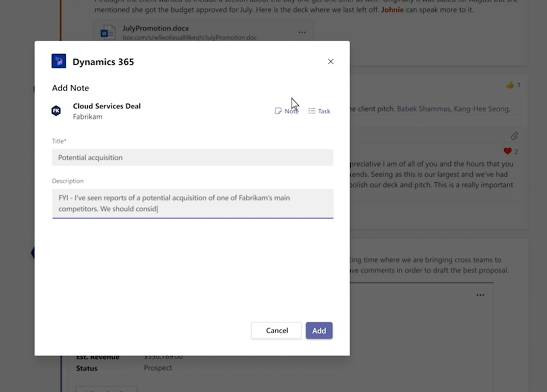Click the Babek Shammas mention
The image size is (547, 392).
tap(423, 109)
